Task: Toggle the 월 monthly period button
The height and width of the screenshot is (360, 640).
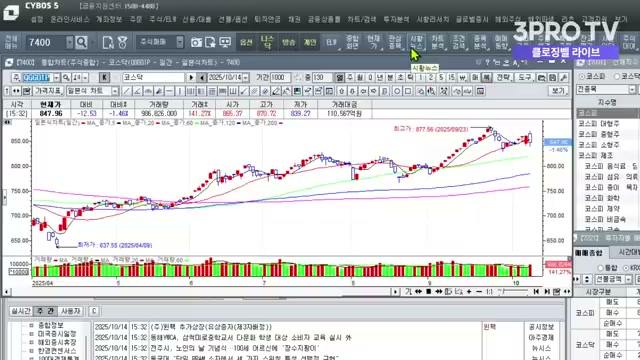Action: click(x=360, y=77)
